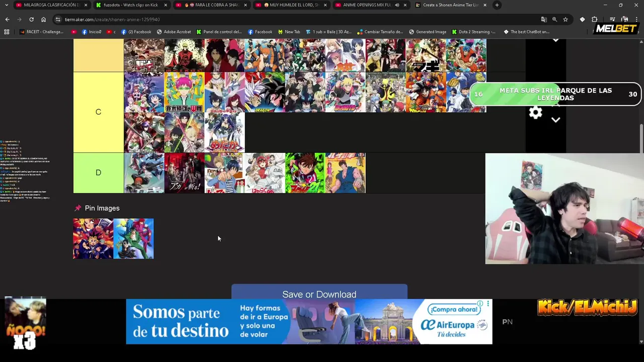Click the scrollbar down arrow at page bottom
644x362 pixels.
tap(641, 342)
